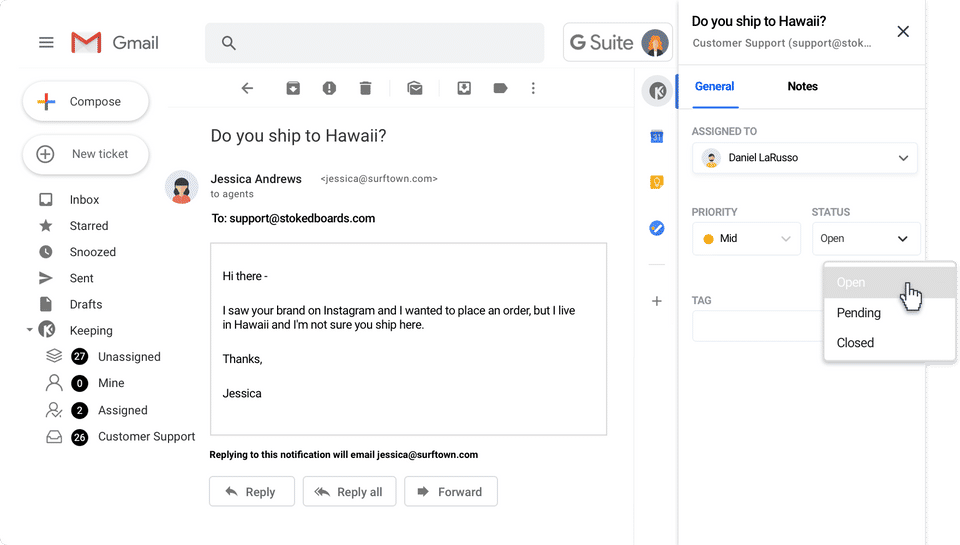The height and width of the screenshot is (545, 960).
Task: Create a New ticket
Action: (x=86, y=154)
